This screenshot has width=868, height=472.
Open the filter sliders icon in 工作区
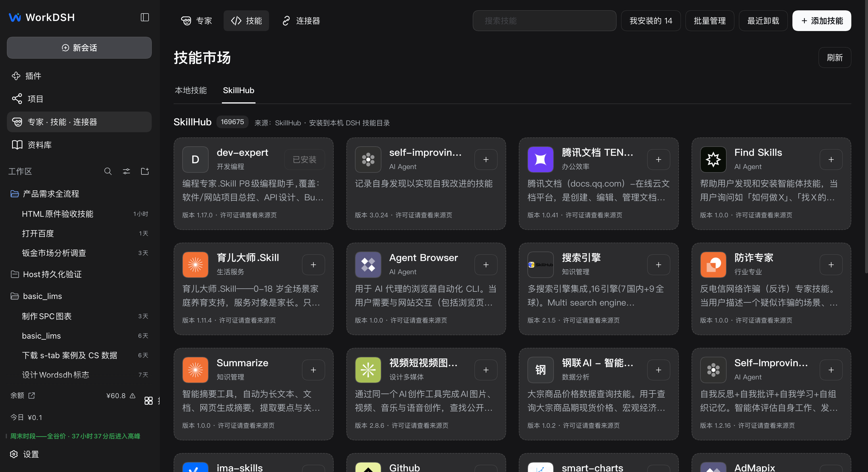pyautogui.click(x=126, y=171)
